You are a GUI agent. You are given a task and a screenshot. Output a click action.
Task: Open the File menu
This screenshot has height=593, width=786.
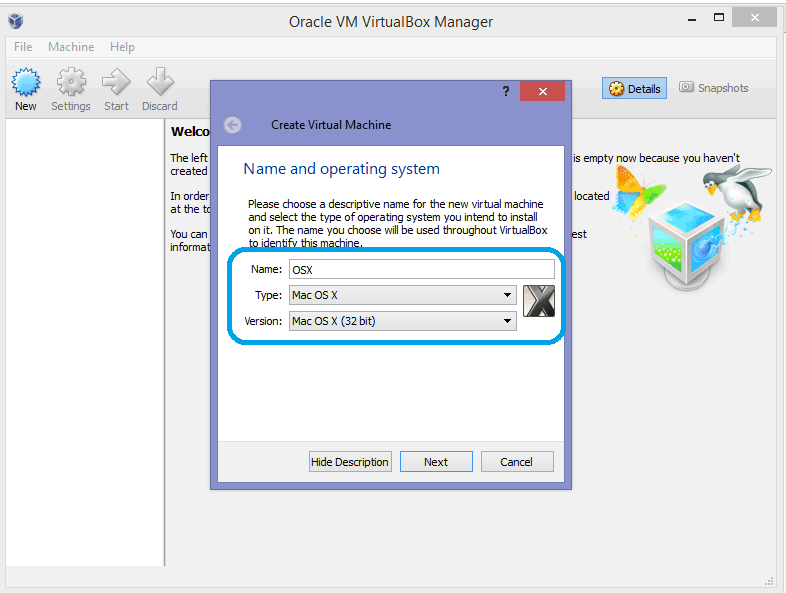coord(23,47)
